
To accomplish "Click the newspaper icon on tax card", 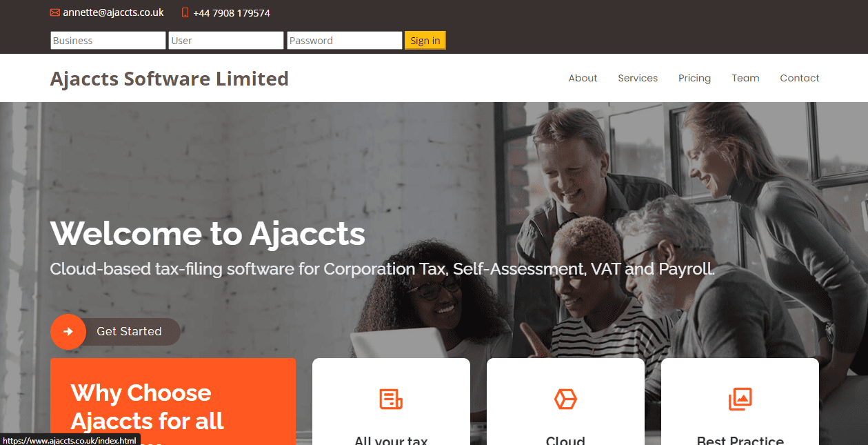I will [x=391, y=399].
